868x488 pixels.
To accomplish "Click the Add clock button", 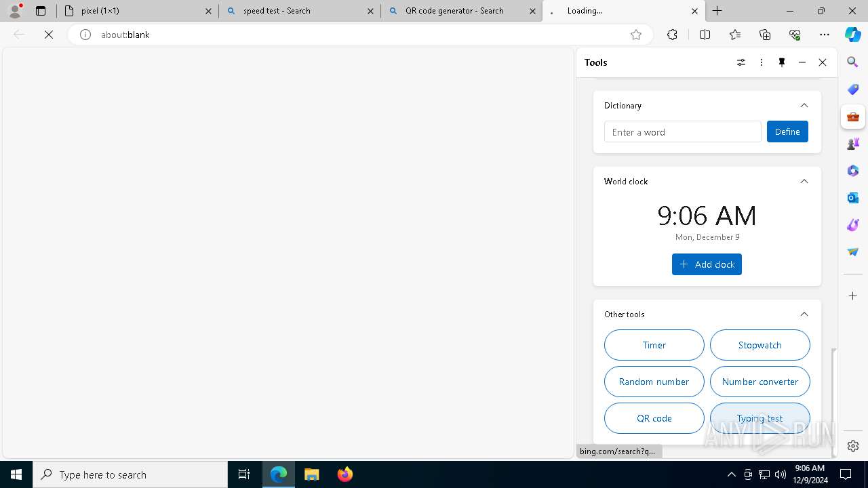I will pyautogui.click(x=707, y=264).
